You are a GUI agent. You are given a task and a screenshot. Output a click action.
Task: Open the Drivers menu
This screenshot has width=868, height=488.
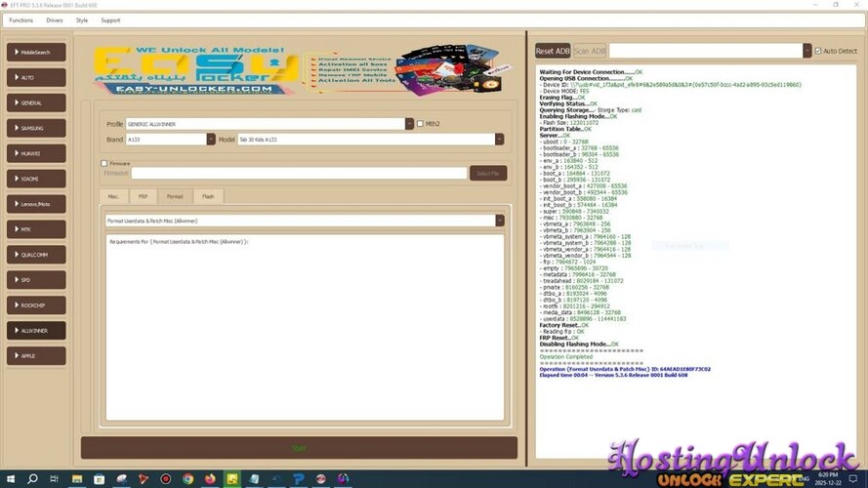[55, 20]
